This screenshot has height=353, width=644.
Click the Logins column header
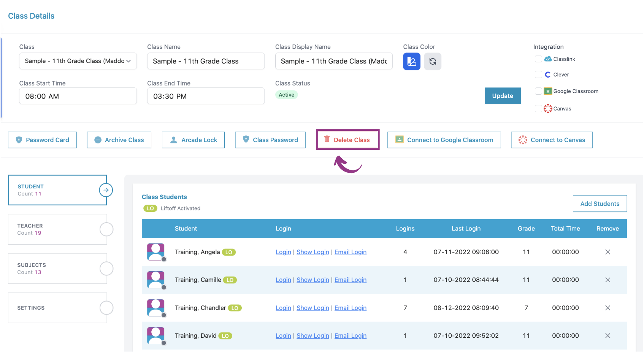coord(405,229)
